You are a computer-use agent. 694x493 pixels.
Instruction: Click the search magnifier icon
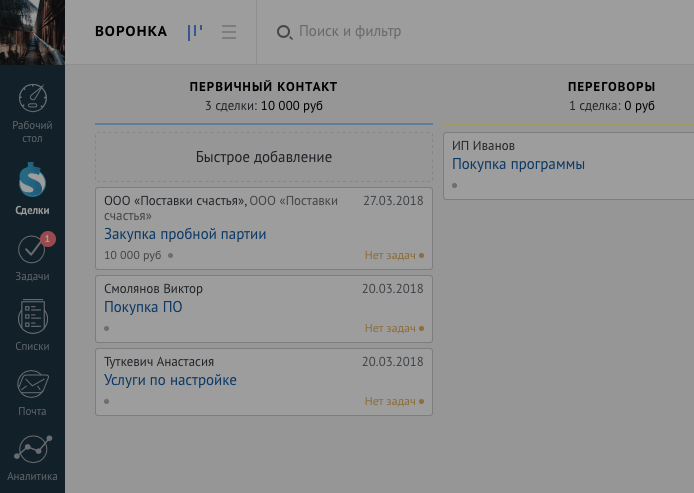click(x=284, y=32)
